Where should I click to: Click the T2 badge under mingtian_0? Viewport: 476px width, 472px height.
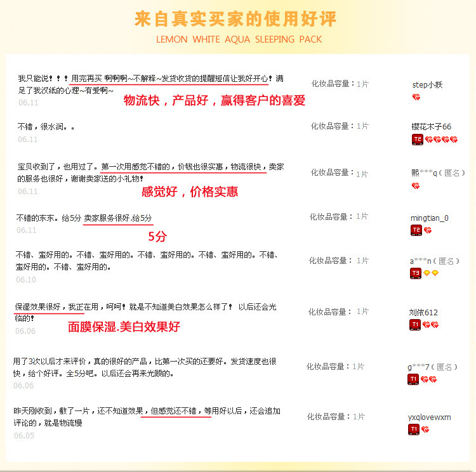click(416, 230)
